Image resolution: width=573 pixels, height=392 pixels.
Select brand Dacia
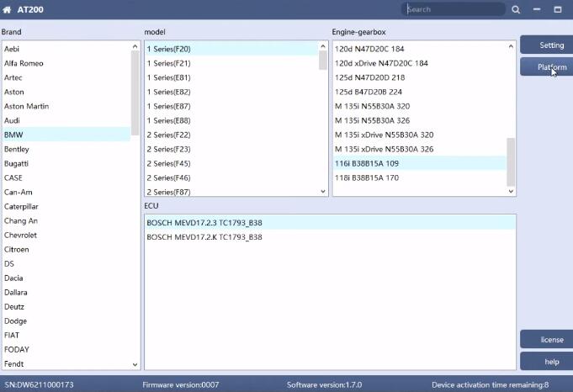coord(66,278)
